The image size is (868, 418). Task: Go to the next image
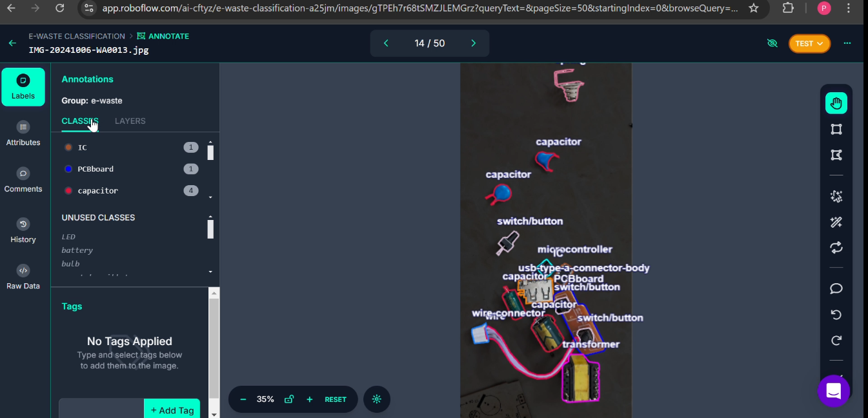474,43
